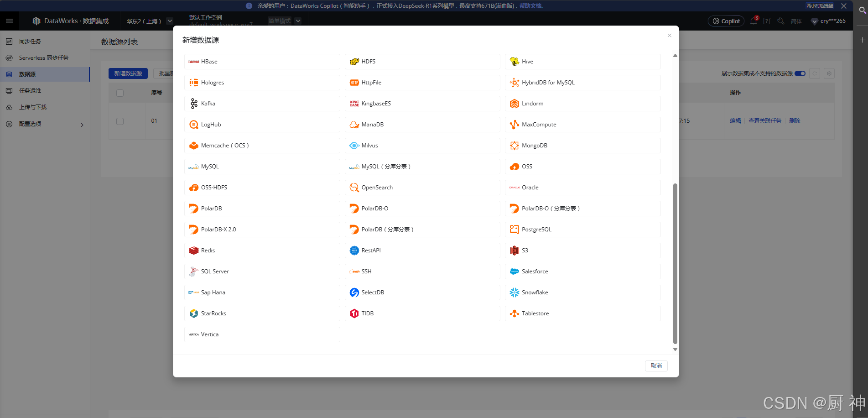Click the refresh icon beside the toggle
This screenshot has height=418, width=868.
(x=815, y=73)
